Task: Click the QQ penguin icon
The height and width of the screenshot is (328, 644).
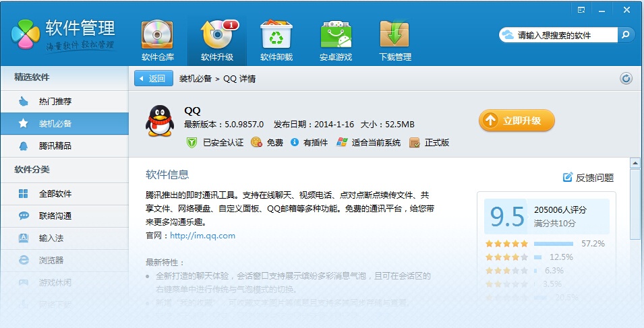Action: pos(160,121)
